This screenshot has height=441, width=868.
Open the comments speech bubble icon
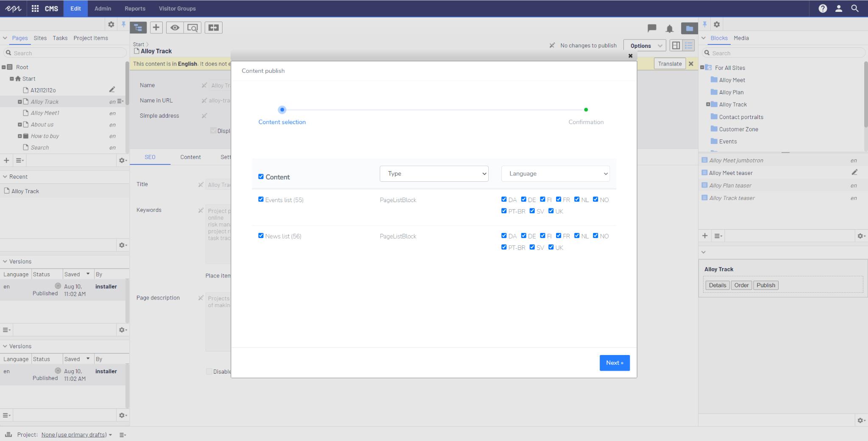pyautogui.click(x=652, y=28)
